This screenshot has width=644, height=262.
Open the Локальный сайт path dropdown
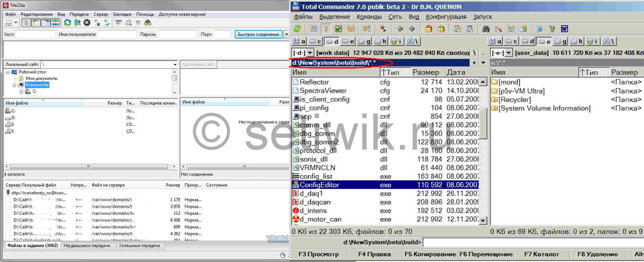click(x=175, y=65)
